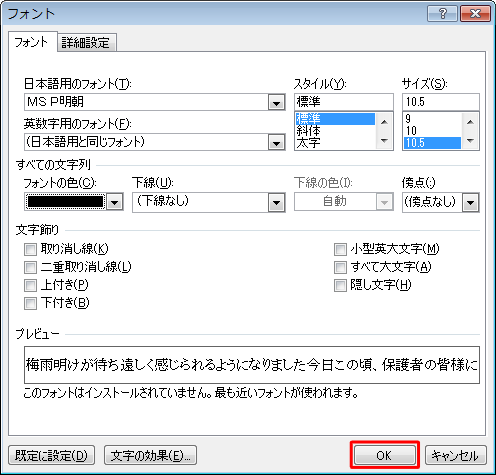Select size 10 in the size list

point(432,131)
